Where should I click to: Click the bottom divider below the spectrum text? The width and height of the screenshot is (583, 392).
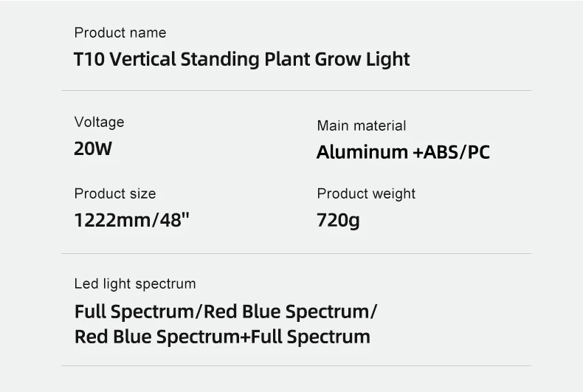tap(296, 365)
